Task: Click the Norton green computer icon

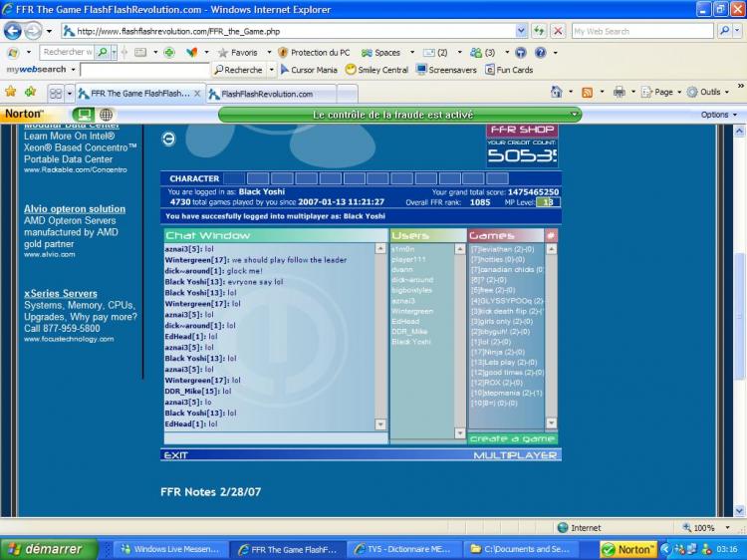Action: pyautogui.click(x=85, y=115)
